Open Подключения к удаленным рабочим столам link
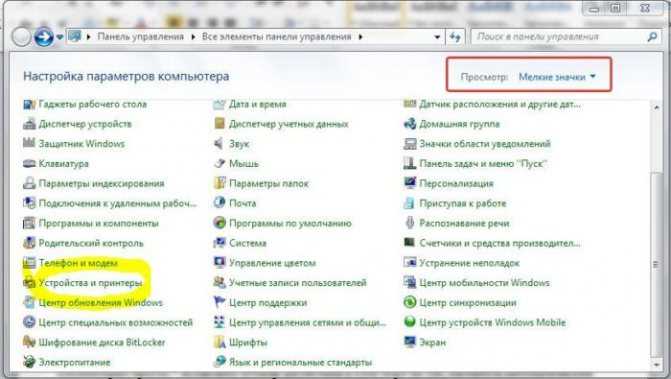The image size is (671, 379). (x=118, y=203)
